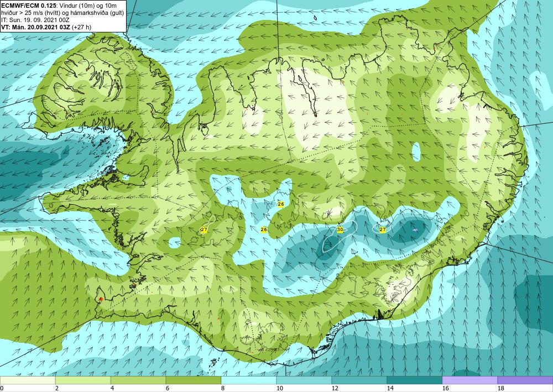
Task: Click the 'VT: Mán. 20.09.2021 03Z' valid time
Action: point(35,27)
